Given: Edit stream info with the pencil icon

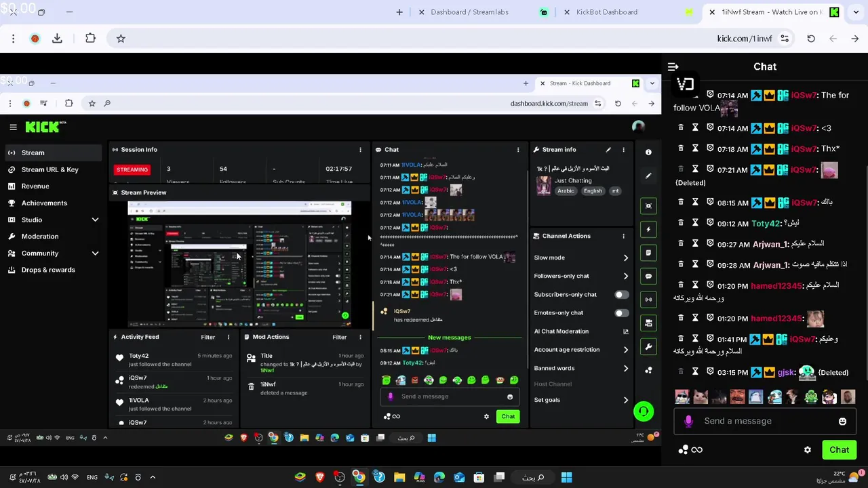Looking at the screenshot, I should click(x=608, y=150).
